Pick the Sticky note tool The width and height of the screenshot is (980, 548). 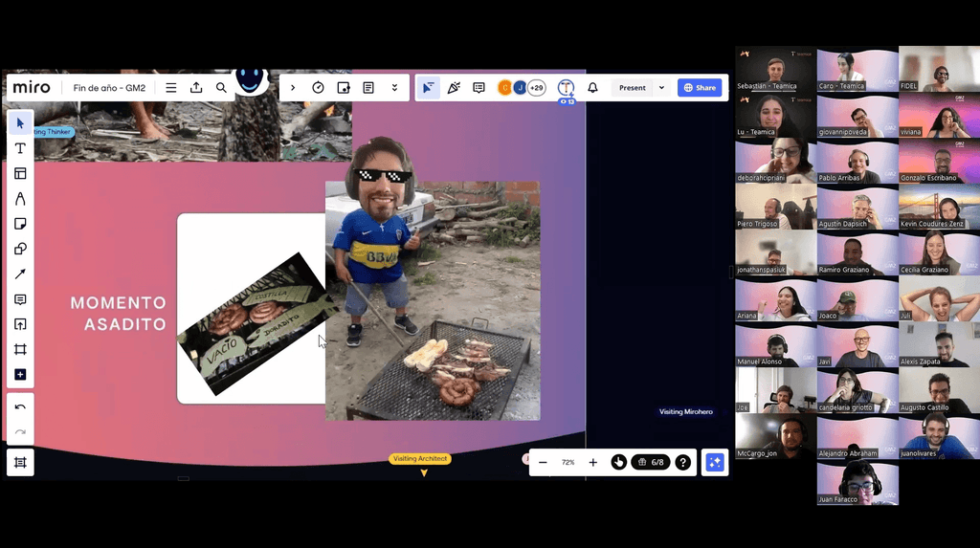tap(20, 224)
